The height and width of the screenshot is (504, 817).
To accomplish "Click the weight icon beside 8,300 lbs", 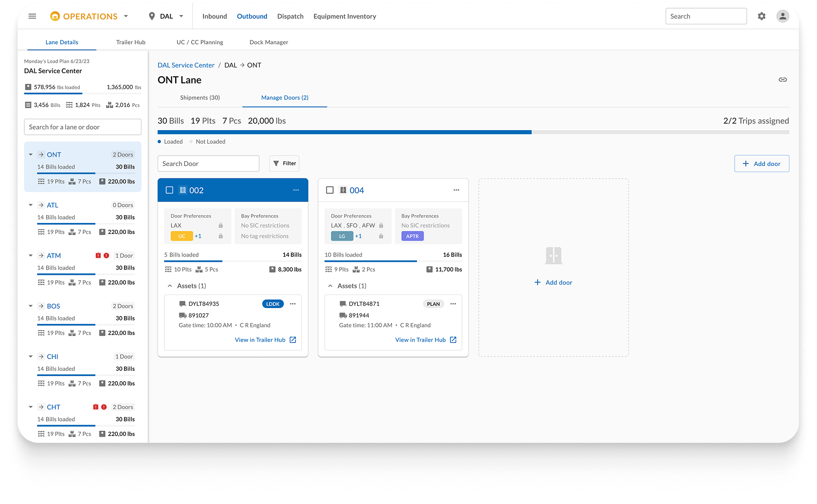I will pyautogui.click(x=273, y=270).
